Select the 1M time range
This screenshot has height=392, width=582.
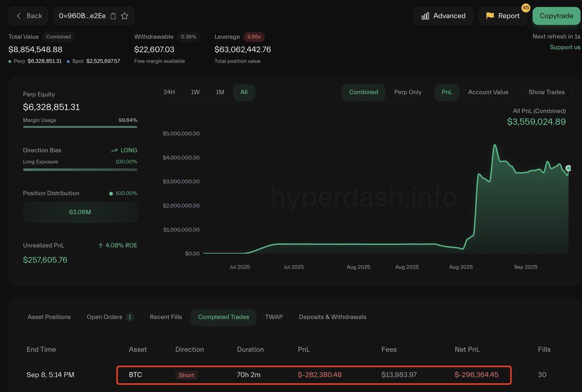click(220, 92)
